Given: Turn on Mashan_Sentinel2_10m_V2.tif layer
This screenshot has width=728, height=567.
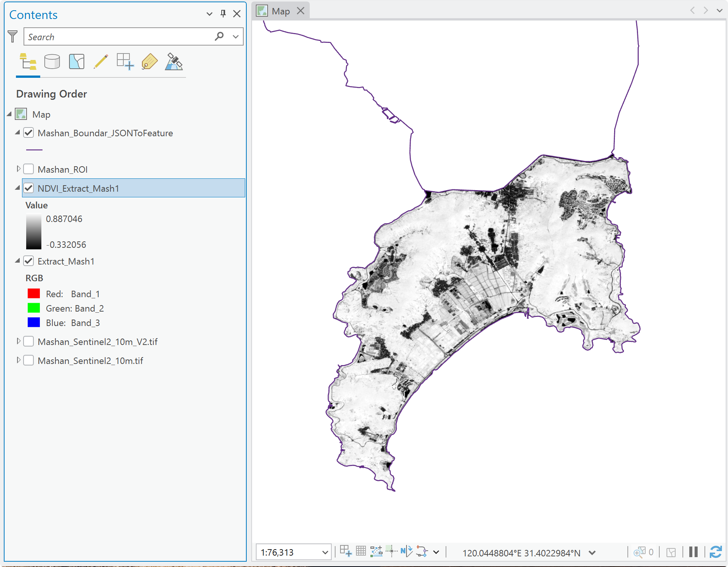Looking at the screenshot, I should point(28,341).
